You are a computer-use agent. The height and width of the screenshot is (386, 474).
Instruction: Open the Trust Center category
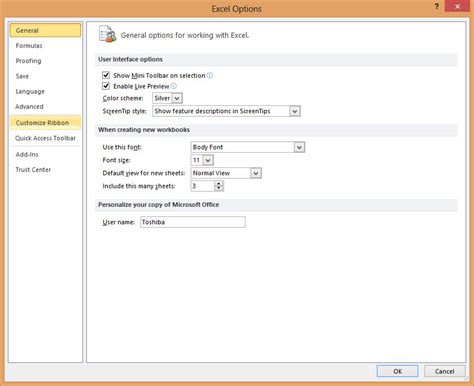45,170
